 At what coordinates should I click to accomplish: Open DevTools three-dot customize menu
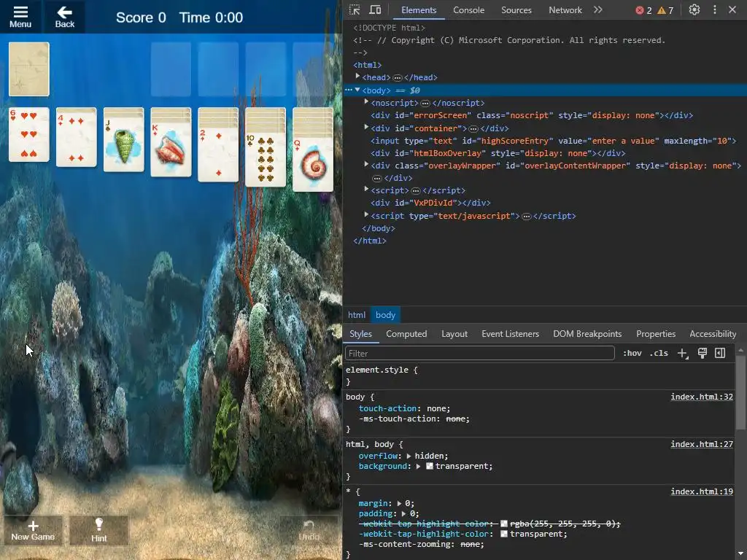click(715, 9)
